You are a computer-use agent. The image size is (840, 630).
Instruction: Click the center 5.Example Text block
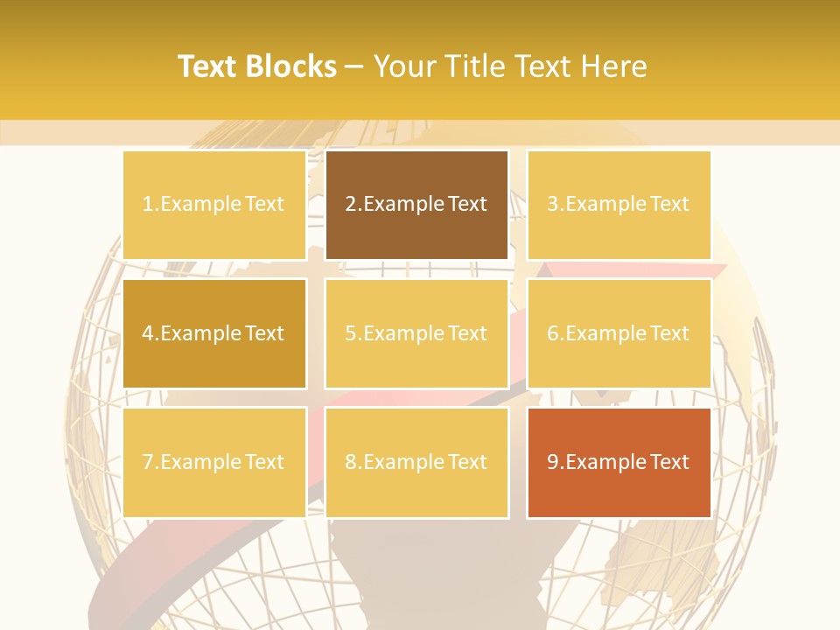click(x=416, y=333)
